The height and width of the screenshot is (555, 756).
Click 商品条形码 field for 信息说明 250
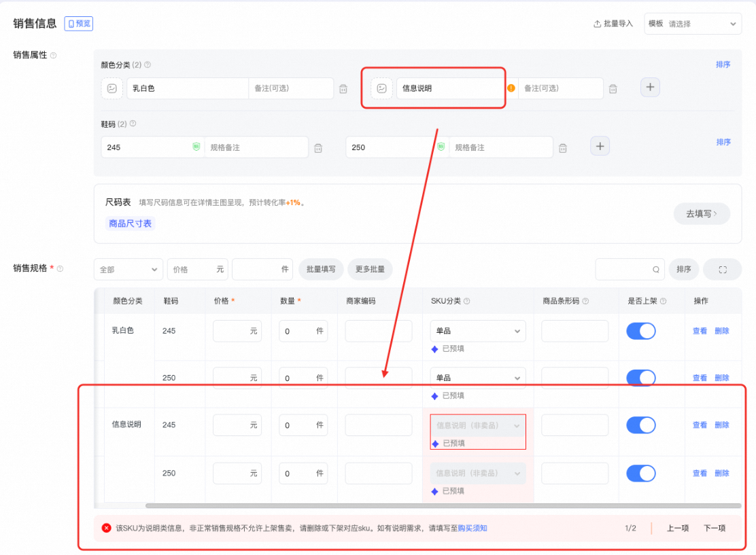574,473
